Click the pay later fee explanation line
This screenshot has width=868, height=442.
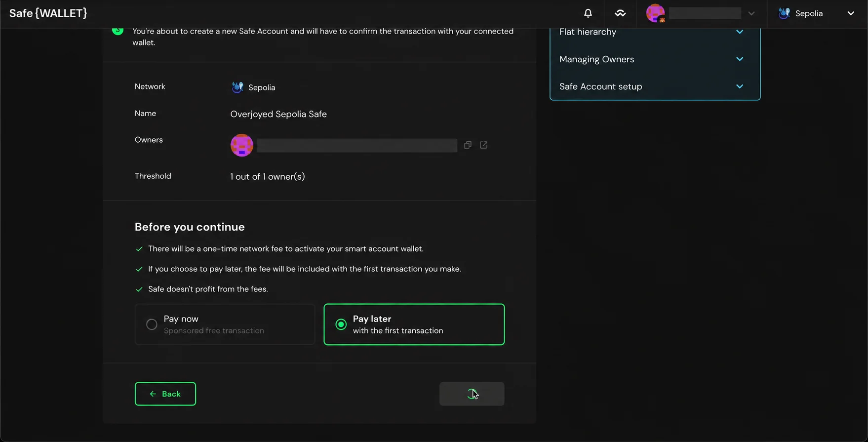pyautogui.click(x=305, y=269)
